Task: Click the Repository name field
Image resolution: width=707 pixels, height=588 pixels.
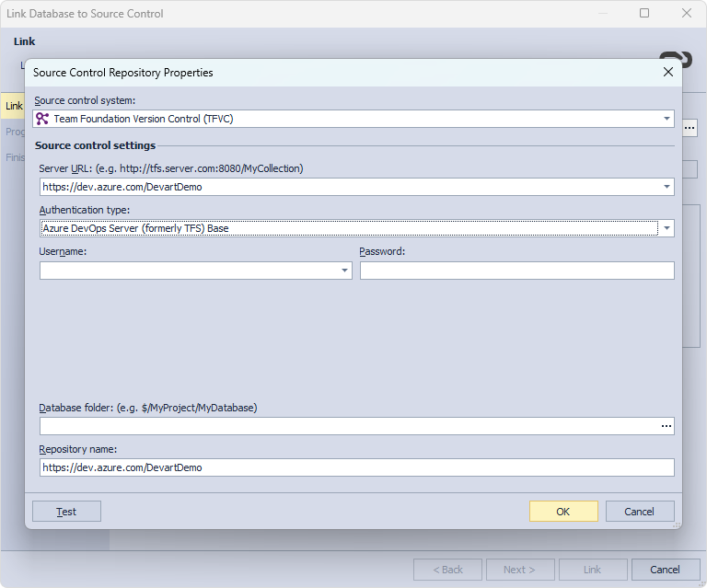Action: pos(356,467)
